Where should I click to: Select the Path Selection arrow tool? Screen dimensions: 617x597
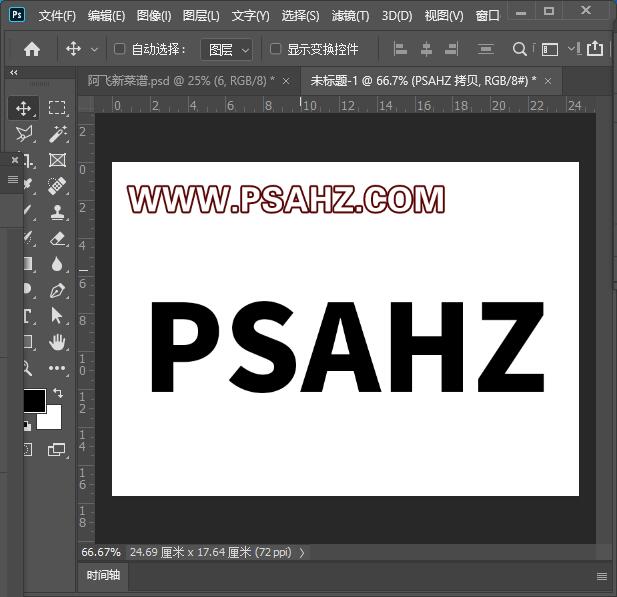coord(57,316)
